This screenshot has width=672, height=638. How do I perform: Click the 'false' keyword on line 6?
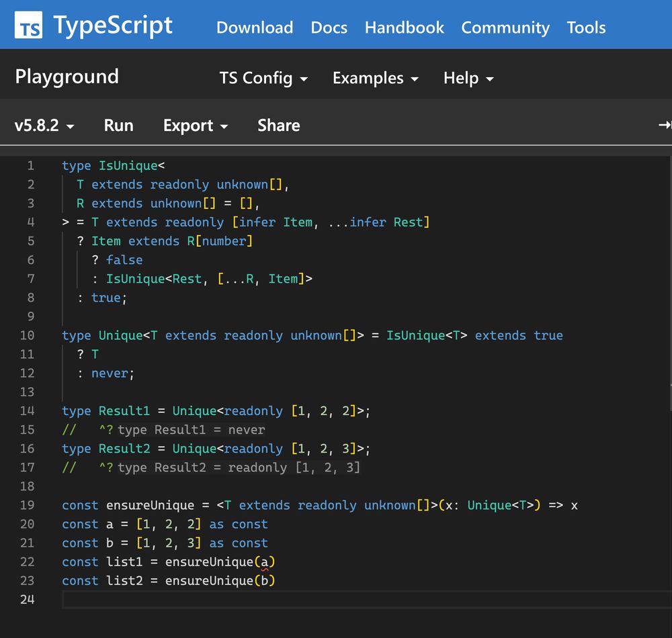(x=124, y=259)
